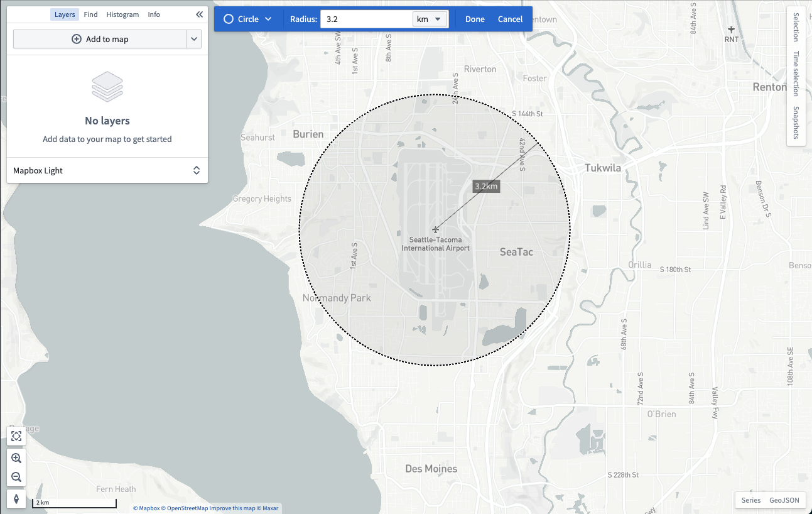Click into the Radius input field
This screenshot has height=514, width=812.
366,19
